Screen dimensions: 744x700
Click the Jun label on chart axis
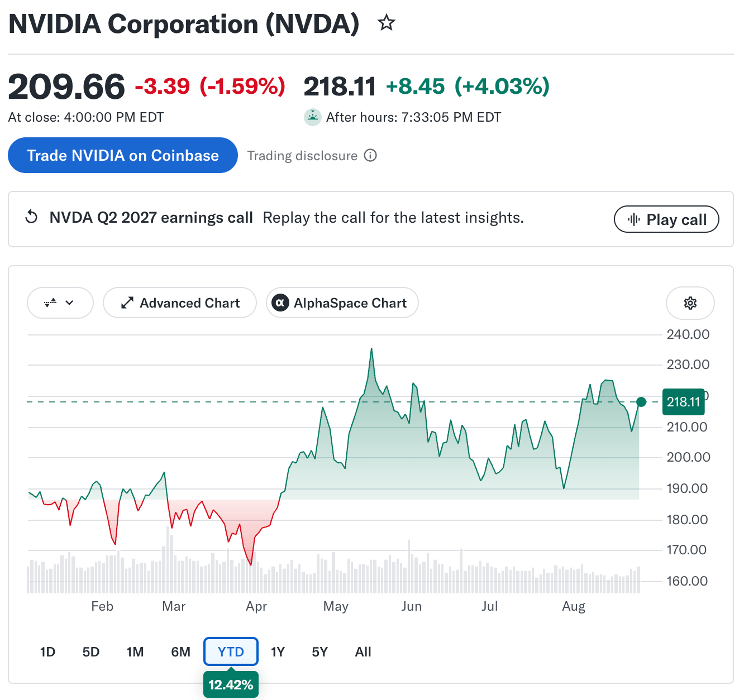tap(412, 606)
